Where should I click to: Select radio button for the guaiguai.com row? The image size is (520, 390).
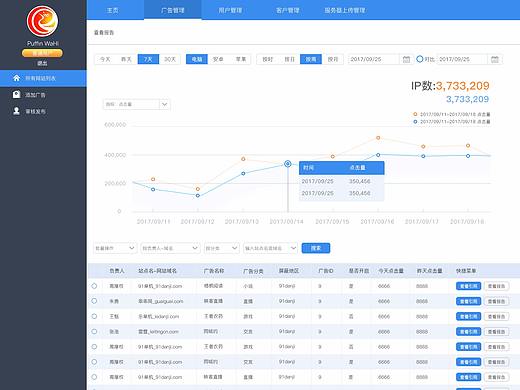[x=94, y=301]
